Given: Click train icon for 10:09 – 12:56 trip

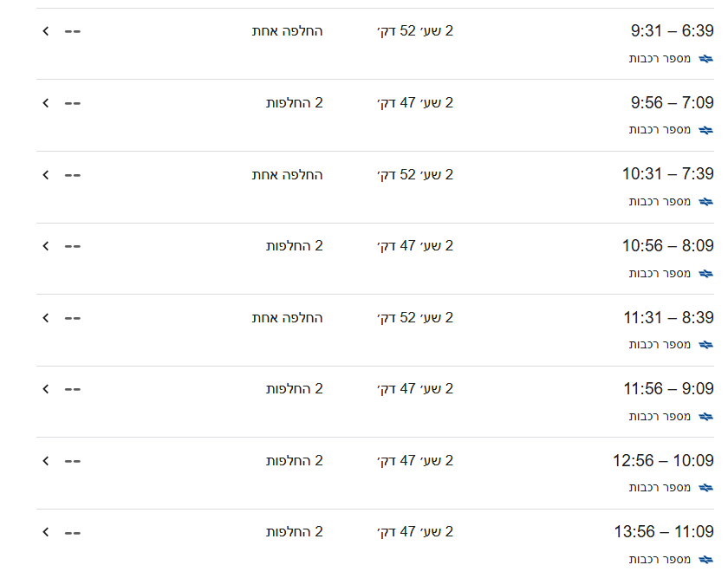Looking at the screenshot, I should pyautogui.click(x=706, y=488).
